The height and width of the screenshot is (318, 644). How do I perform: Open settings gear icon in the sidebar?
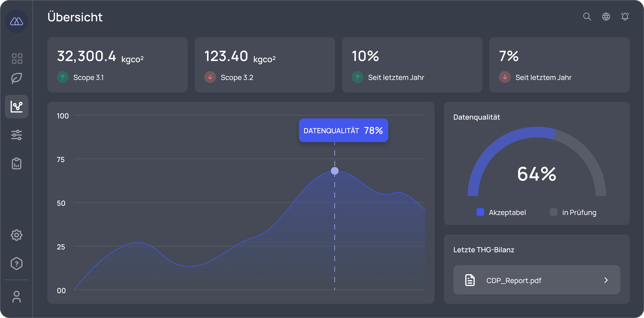[17, 235]
